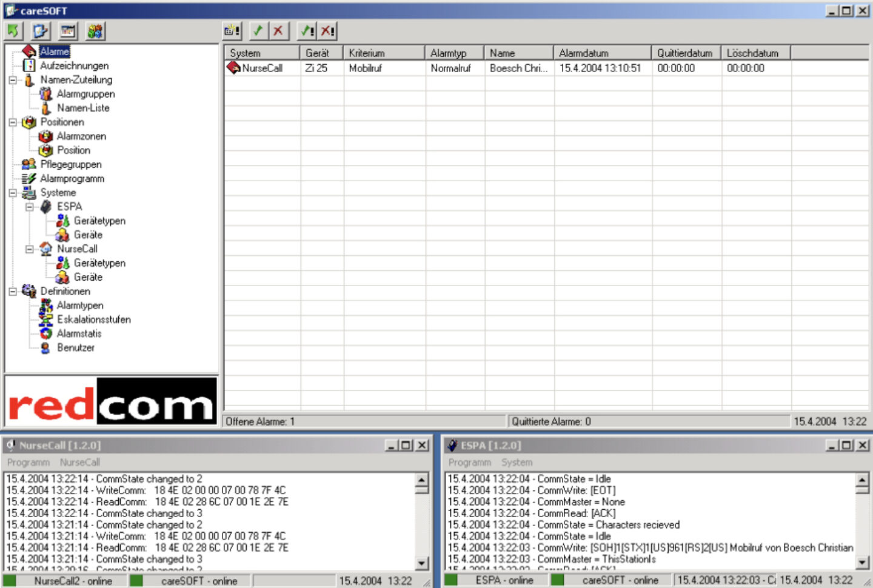
Task: Open Programm menu in NurseCall window
Action: pos(28,462)
